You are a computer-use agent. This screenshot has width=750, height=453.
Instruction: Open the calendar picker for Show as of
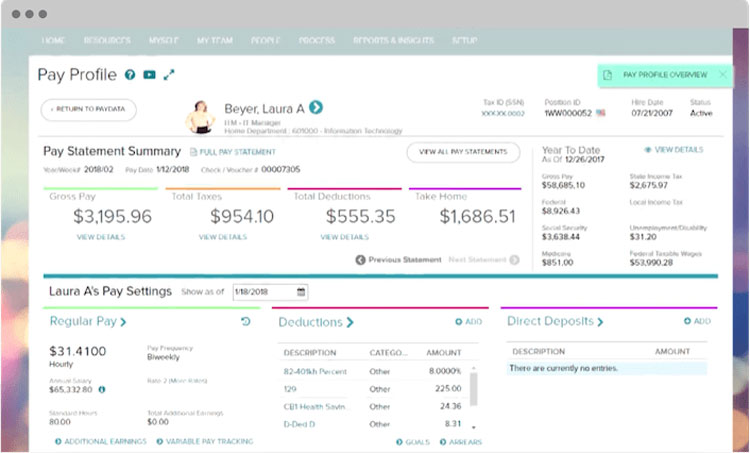301,292
